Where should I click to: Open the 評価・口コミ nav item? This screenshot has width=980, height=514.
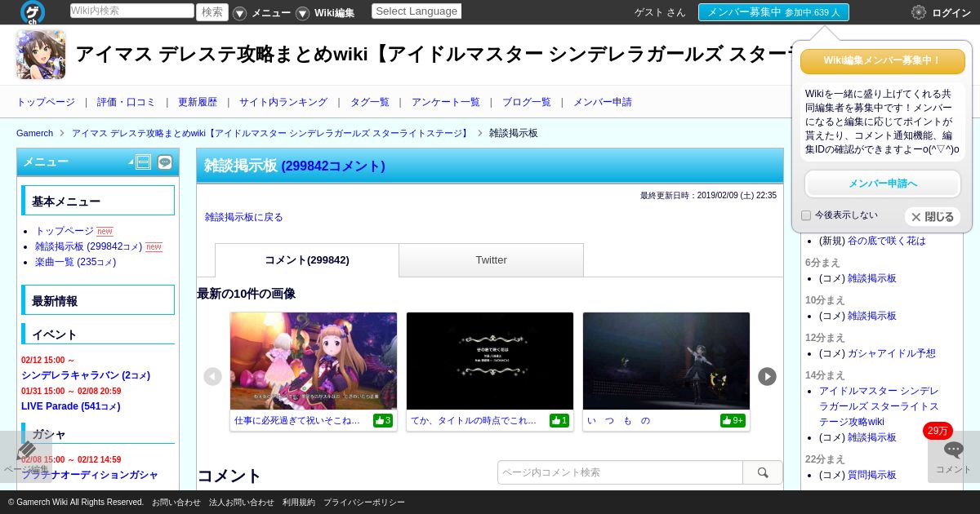pos(126,102)
